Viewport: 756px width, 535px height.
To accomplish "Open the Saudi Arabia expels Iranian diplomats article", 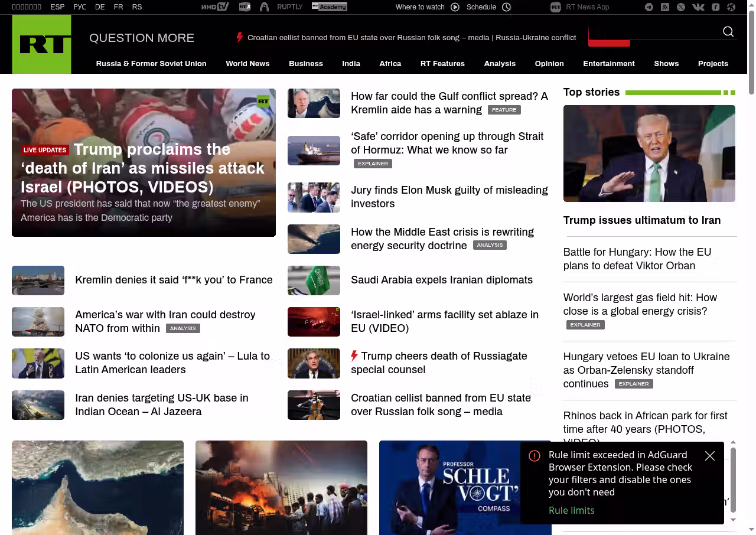I will coord(441,280).
